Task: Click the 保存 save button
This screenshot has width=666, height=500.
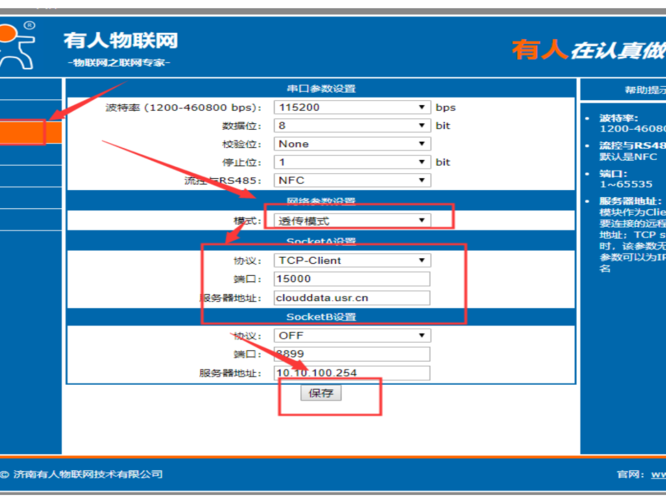Action: tap(321, 393)
